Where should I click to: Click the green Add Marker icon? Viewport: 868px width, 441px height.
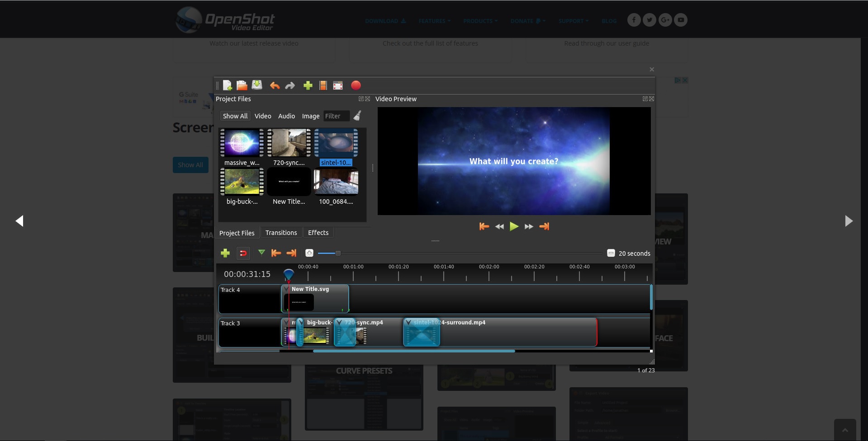coord(261,253)
